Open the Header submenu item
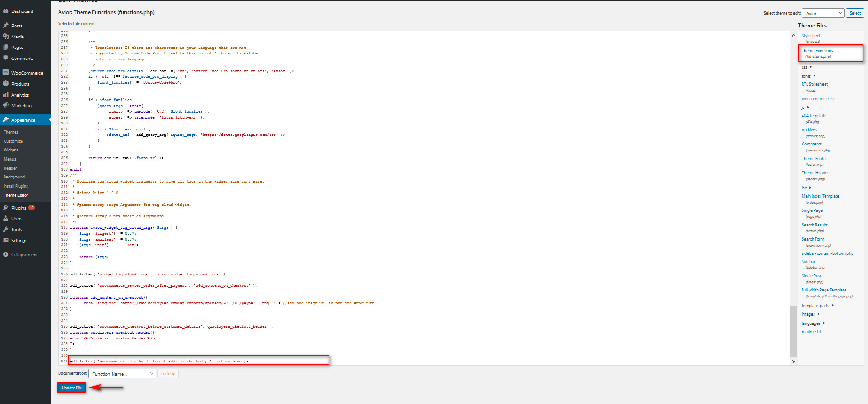 (x=10, y=168)
